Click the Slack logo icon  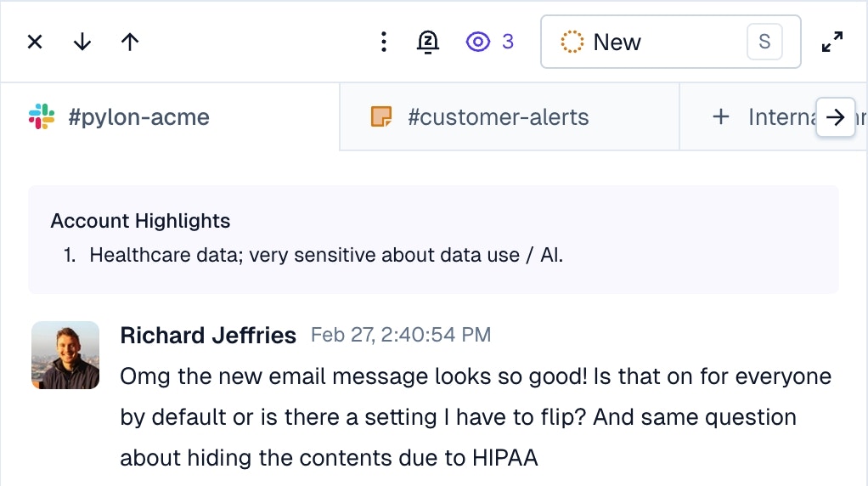[x=42, y=116]
